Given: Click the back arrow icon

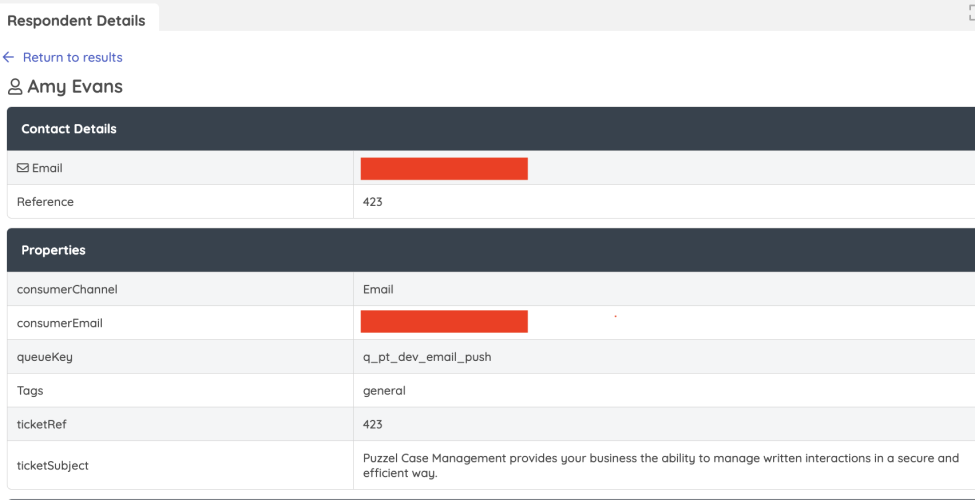Looking at the screenshot, I should 9,57.
